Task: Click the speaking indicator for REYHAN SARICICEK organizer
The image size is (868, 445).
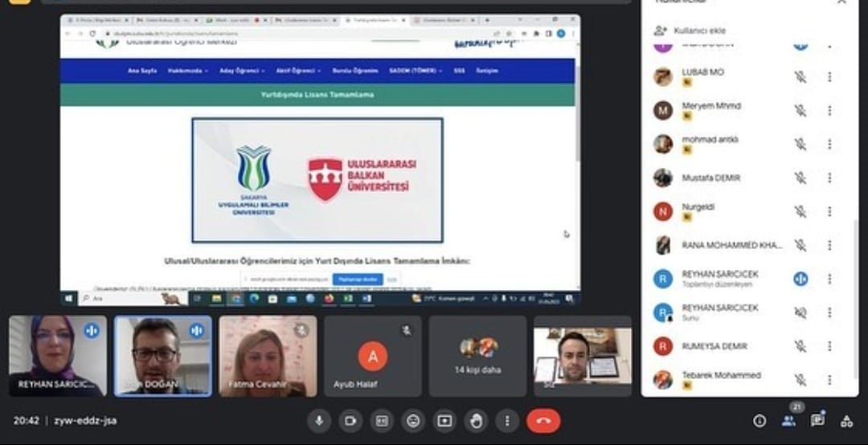Action: pos(800,279)
